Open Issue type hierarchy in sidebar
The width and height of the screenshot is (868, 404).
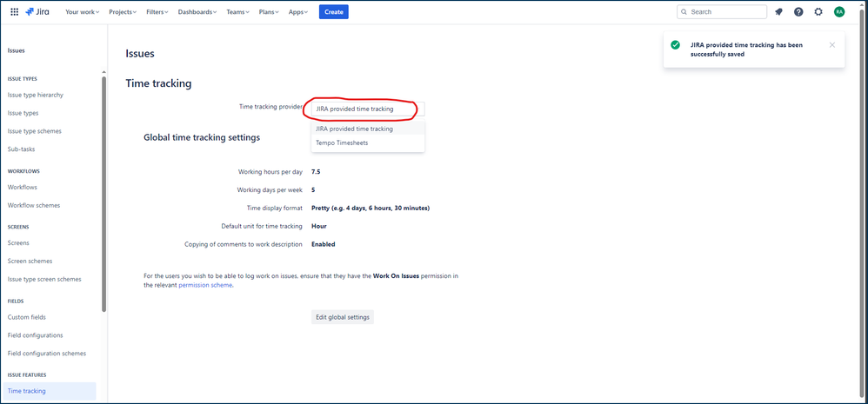36,95
